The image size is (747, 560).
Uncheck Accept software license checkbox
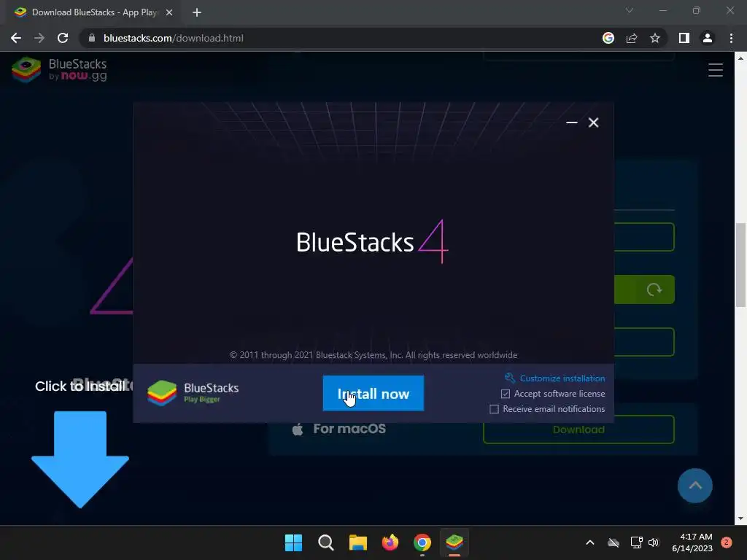[x=506, y=394]
